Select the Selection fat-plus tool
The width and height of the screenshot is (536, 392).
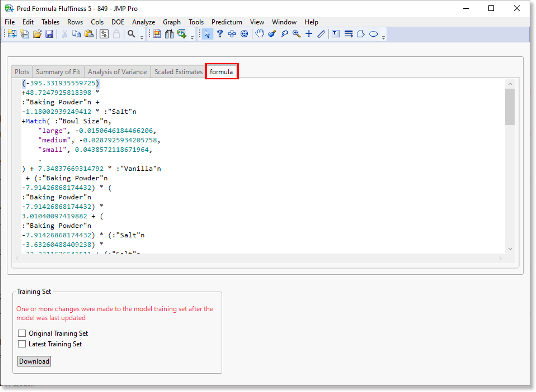pyautogui.click(x=232, y=34)
